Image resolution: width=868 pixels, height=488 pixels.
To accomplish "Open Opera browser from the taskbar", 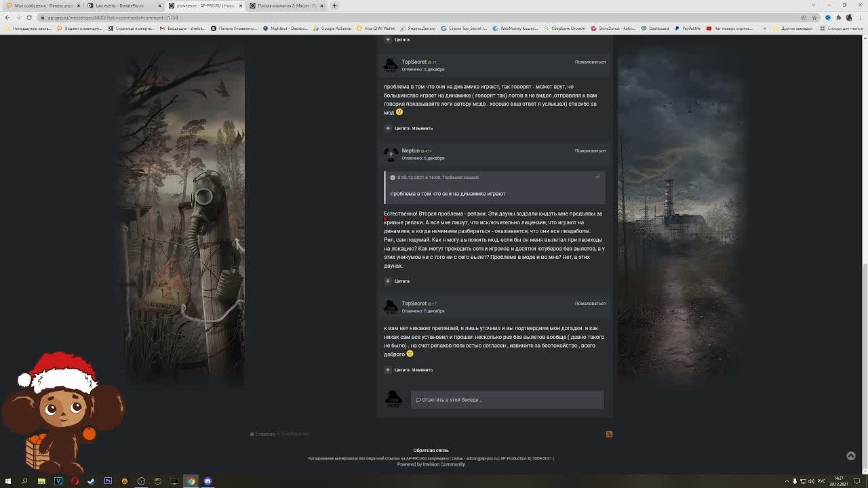I will pos(75,481).
